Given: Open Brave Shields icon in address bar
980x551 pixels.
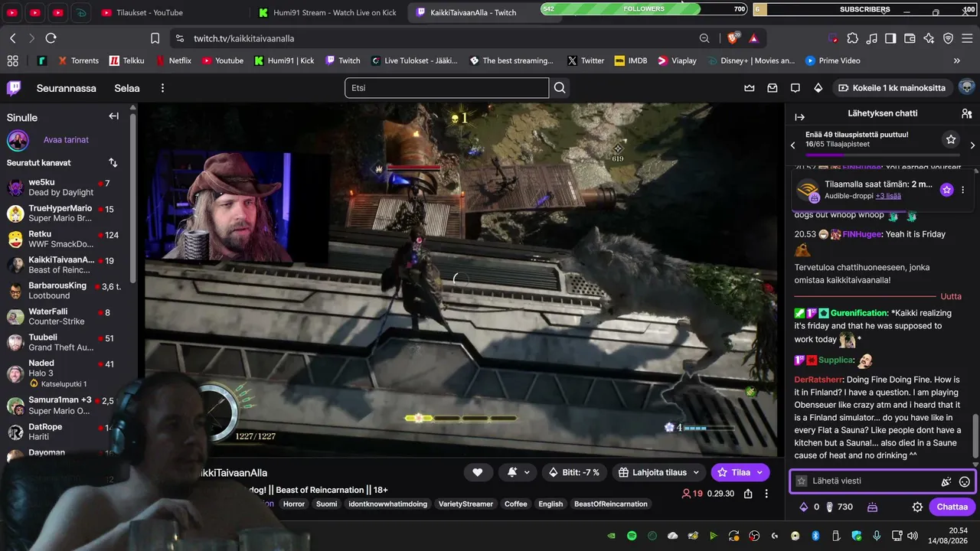Looking at the screenshot, I should pos(734,38).
